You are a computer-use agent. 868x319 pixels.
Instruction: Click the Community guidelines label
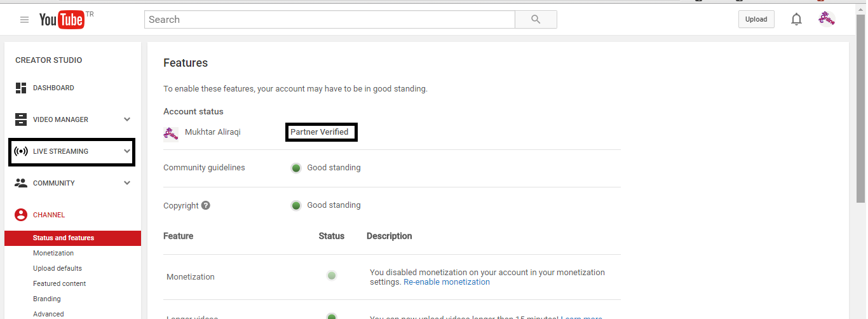tap(204, 168)
